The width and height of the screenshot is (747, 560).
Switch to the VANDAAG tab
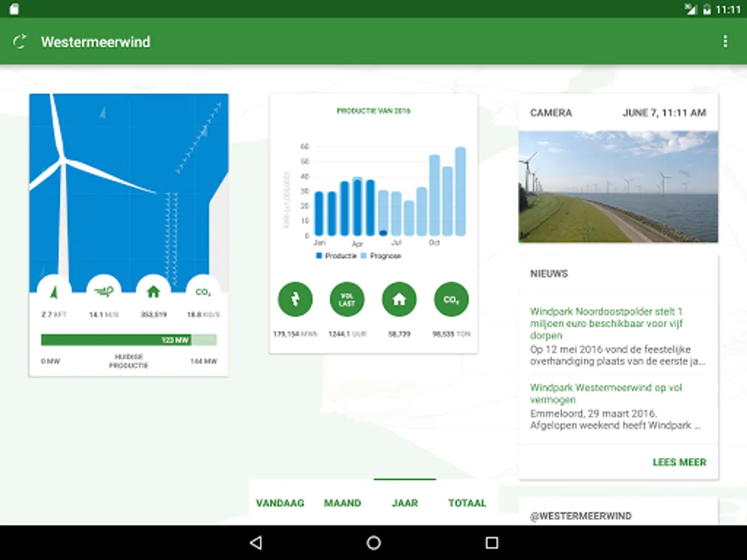[x=280, y=503]
